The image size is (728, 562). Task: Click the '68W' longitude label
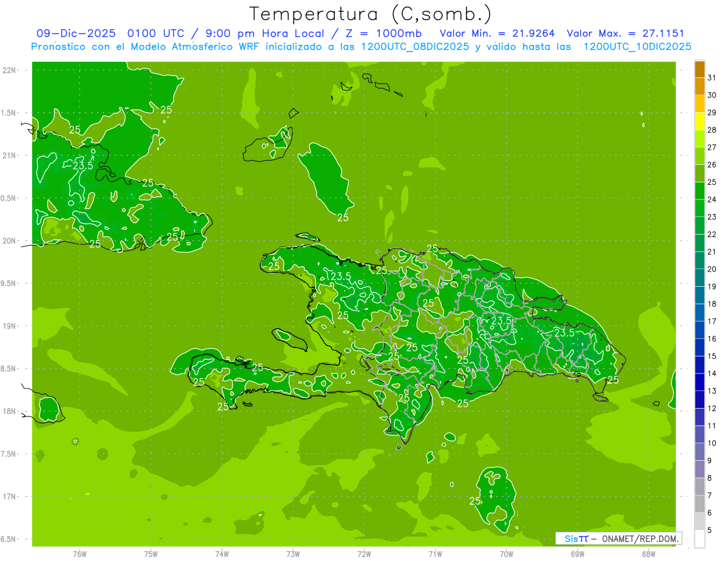click(x=649, y=554)
